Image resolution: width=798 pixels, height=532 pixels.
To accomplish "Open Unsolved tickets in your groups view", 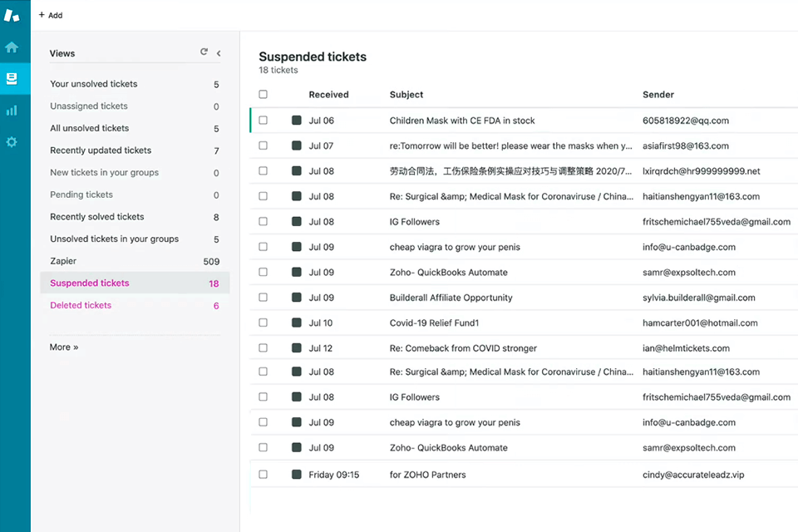I will [x=135, y=239].
